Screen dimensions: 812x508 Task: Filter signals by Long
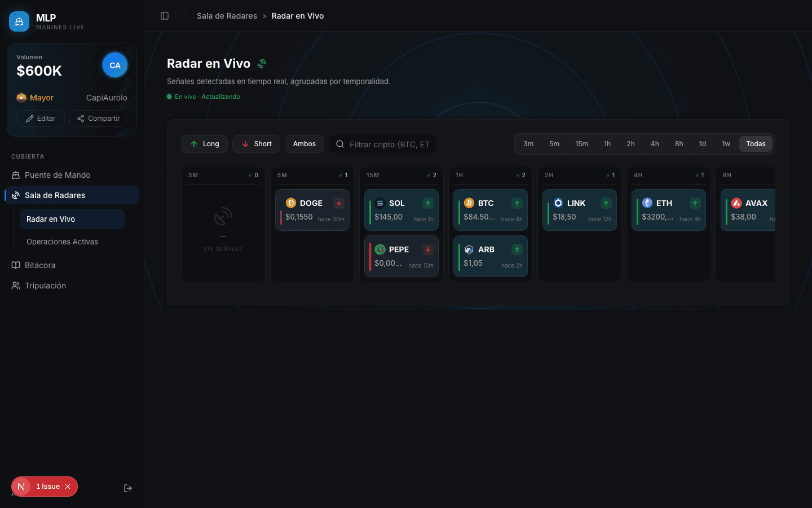[x=204, y=144]
